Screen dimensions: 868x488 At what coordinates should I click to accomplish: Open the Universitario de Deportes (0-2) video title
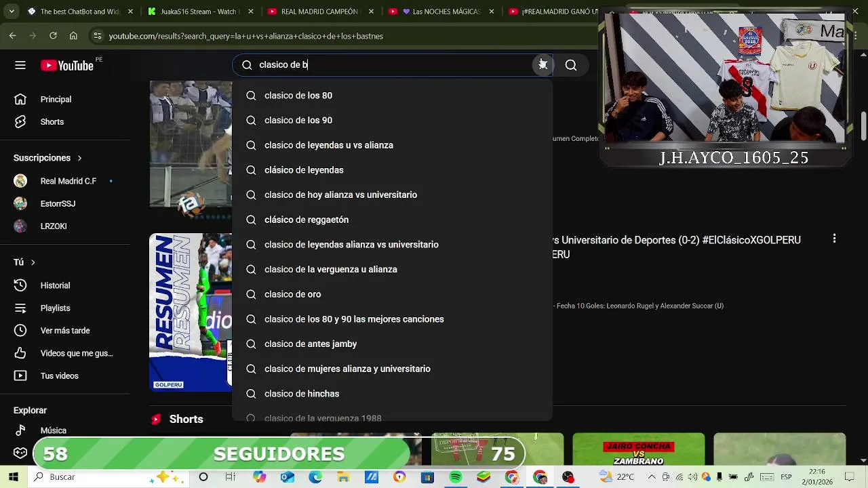677,247
